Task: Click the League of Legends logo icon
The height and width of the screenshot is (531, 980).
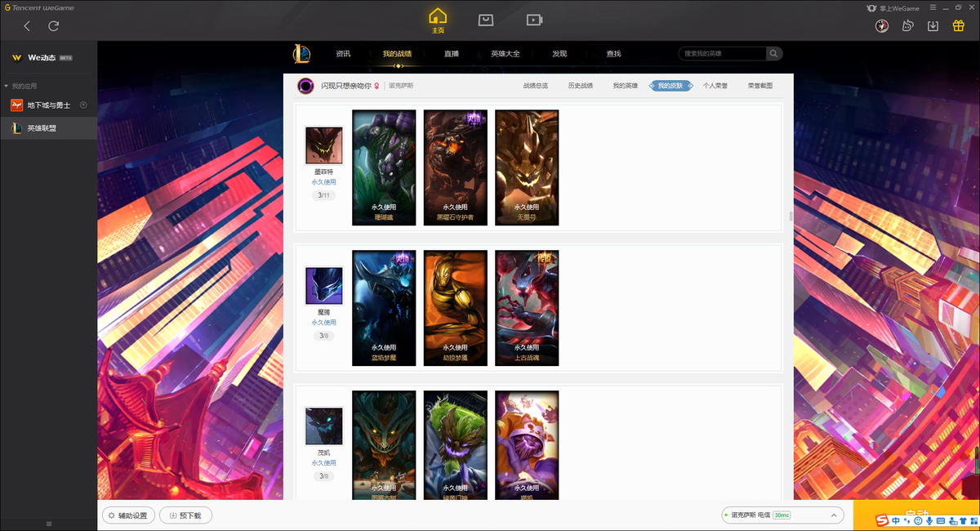Action: click(x=301, y=54)
